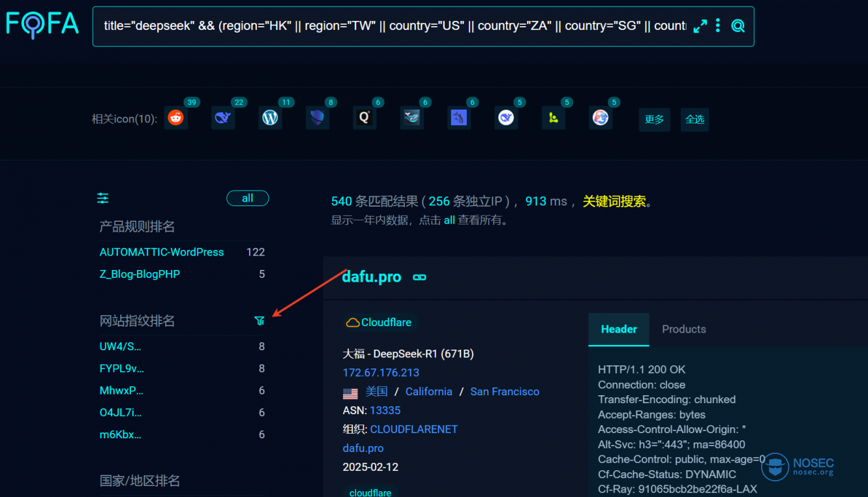Click the Cloudflare cloud tag
868x497 pixels.
coord(380,322)
